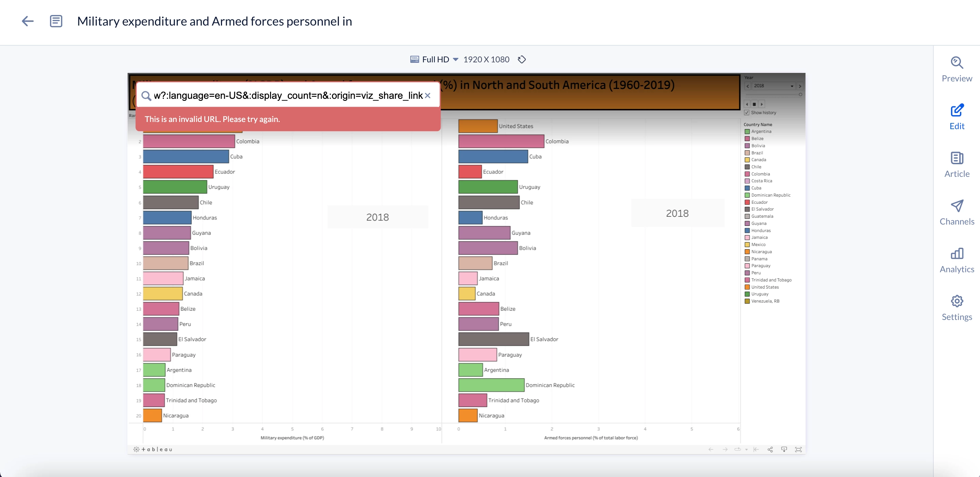Enter Tableau full screen mode
The width and height of the screenshot is (980, 477).
pos(798,450)
